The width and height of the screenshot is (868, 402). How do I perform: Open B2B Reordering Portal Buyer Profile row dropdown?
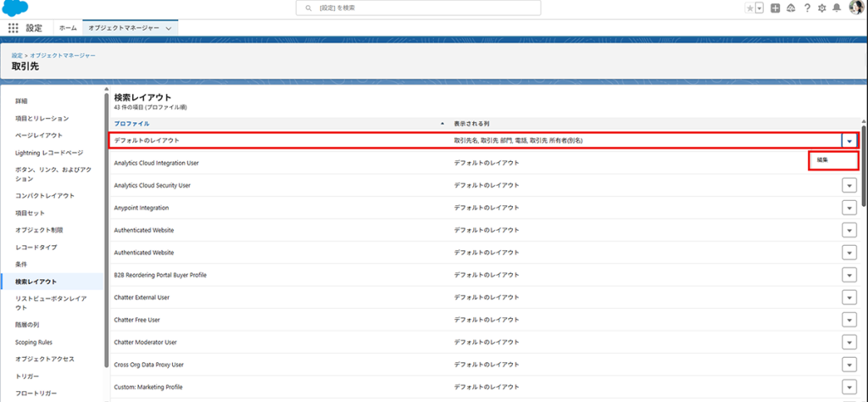coord(849,275)
